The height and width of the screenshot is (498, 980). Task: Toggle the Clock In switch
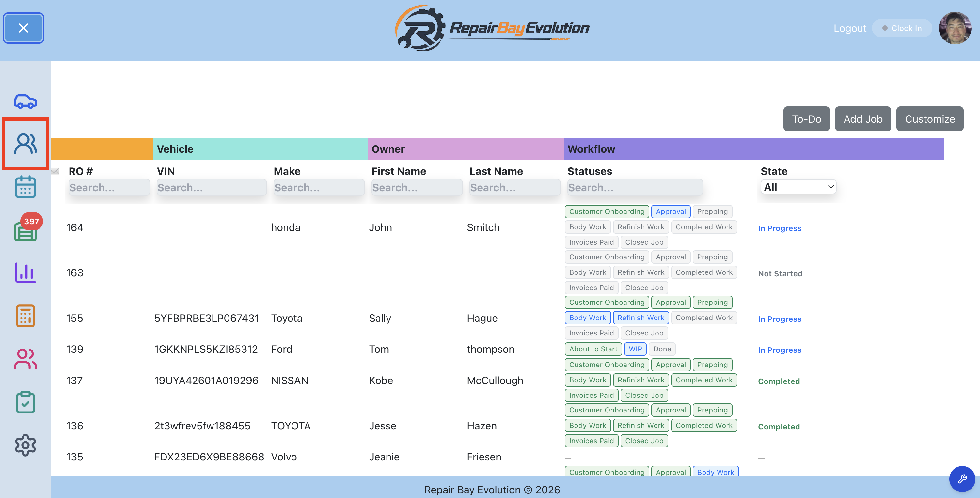pos(902,28)
